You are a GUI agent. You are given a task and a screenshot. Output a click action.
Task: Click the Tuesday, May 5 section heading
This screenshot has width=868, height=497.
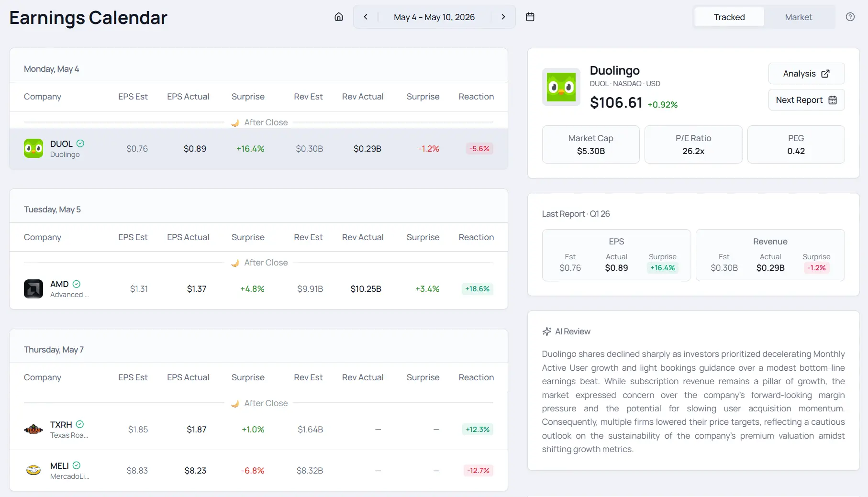(53, 210)
